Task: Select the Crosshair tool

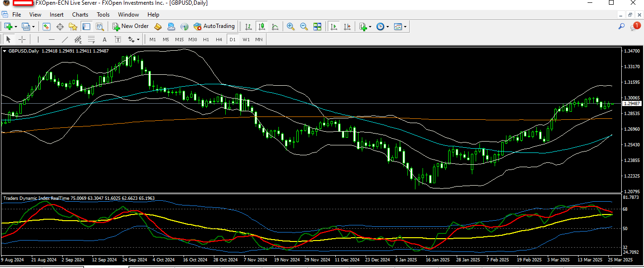Action: click(22, 39)
